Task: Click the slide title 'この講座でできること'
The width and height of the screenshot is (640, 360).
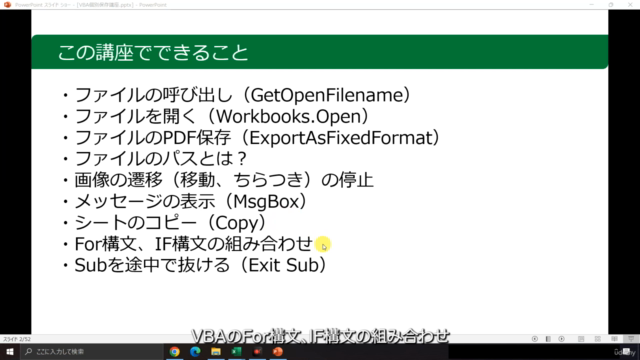Action: tap(153, 53)
